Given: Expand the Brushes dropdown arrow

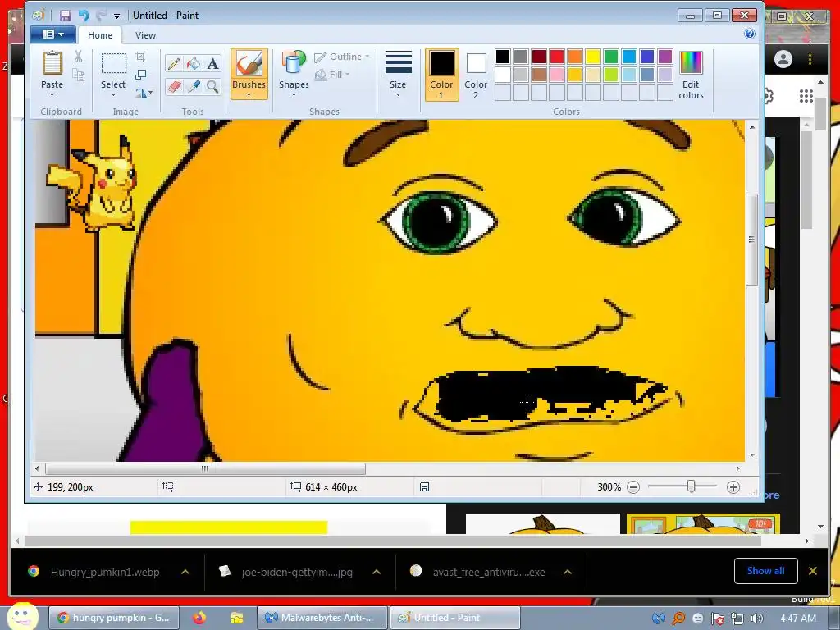Looking at the screenshot, I should point(249,95).
